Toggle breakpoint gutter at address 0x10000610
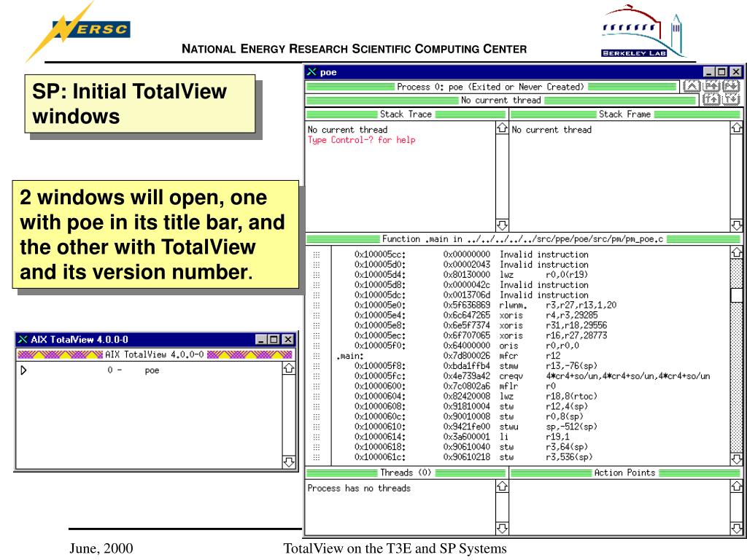Image resolution: width=747 pixels, height=560 pixels. 317,427
